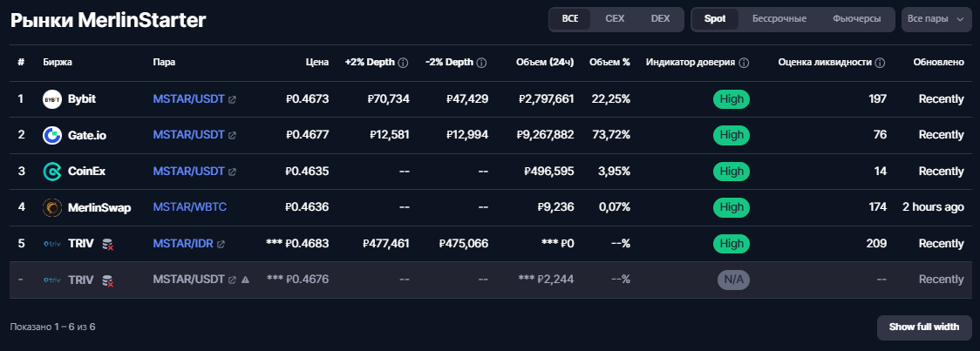Click the price ₽0.4673
Screen dimensions: 980x351
tap(307, 98)
